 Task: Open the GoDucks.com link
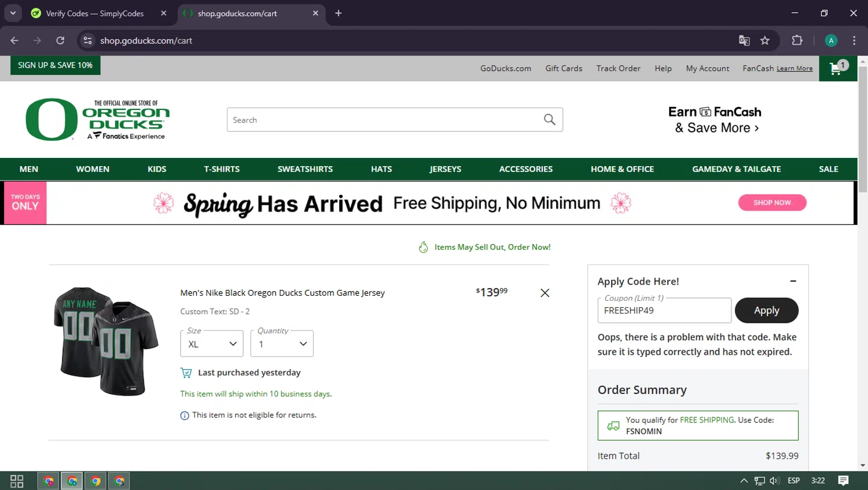tap(506, 68)
